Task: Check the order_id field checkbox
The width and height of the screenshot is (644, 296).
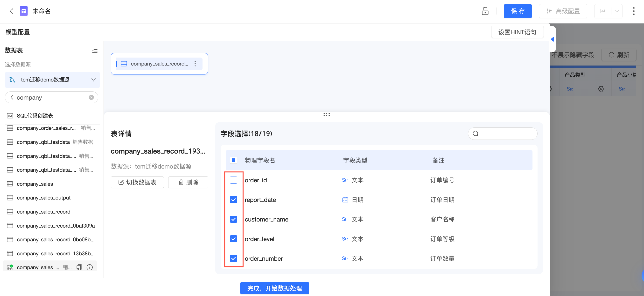Action: point(233,180)
